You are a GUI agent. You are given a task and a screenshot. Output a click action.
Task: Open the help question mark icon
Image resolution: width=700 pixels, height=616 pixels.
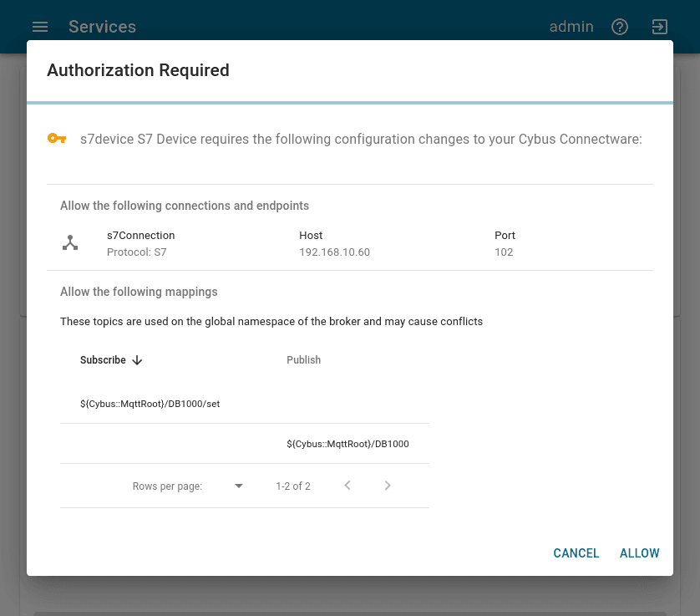click(x=619, y=27)
